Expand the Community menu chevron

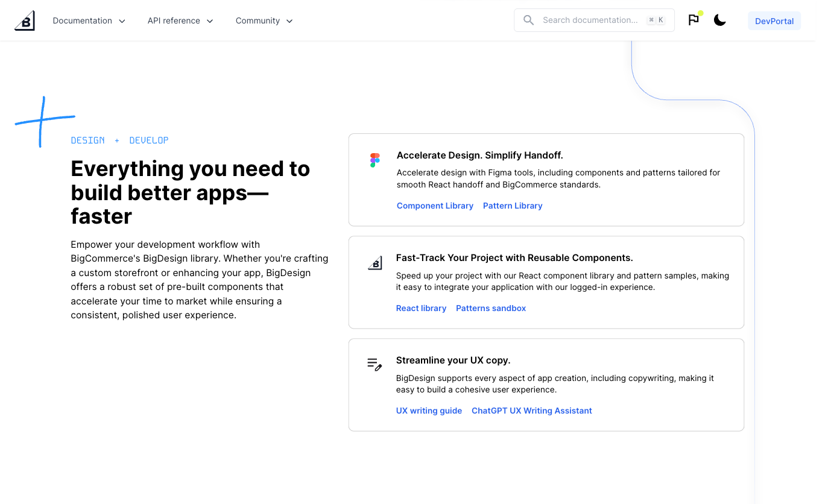289,21
